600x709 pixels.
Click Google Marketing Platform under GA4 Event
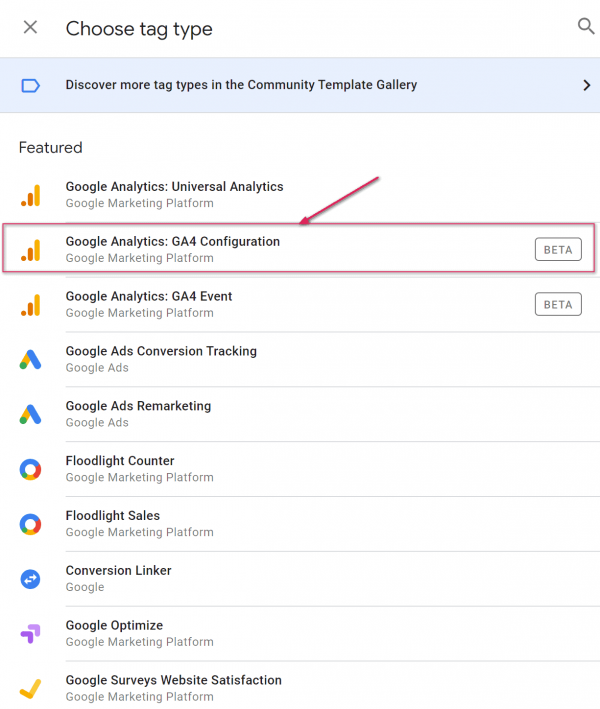pos(139,313)
